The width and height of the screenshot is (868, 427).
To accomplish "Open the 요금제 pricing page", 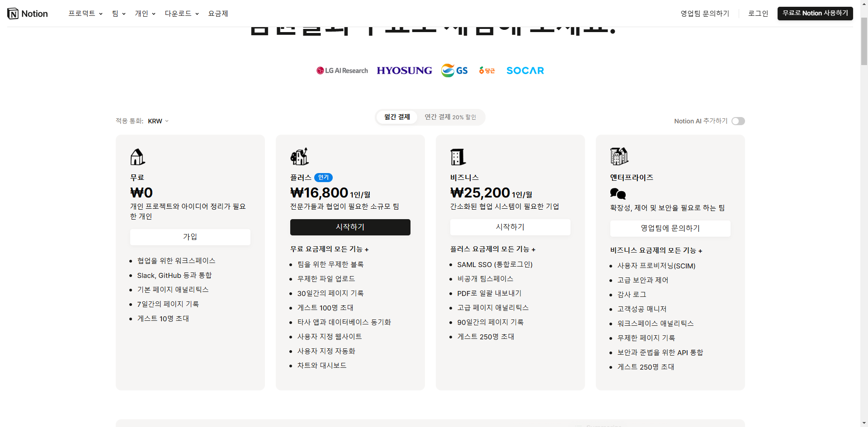I will (x=218, y=14).
